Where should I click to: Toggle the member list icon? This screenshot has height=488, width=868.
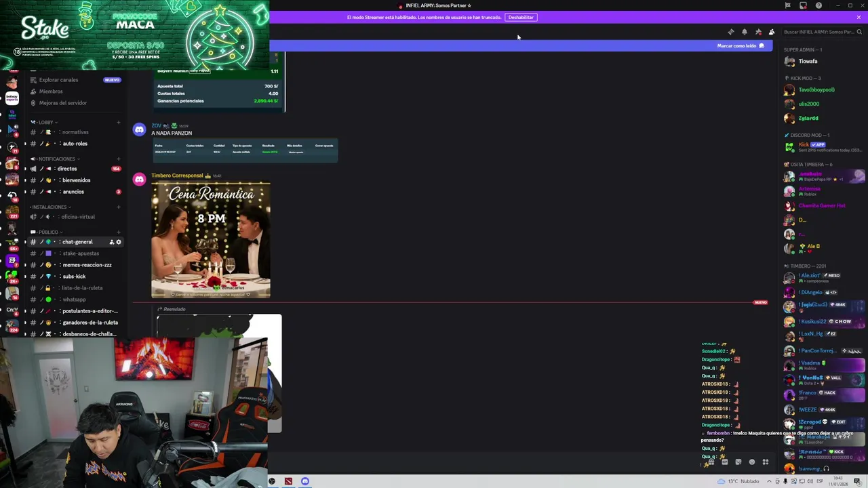click(772, 32)
